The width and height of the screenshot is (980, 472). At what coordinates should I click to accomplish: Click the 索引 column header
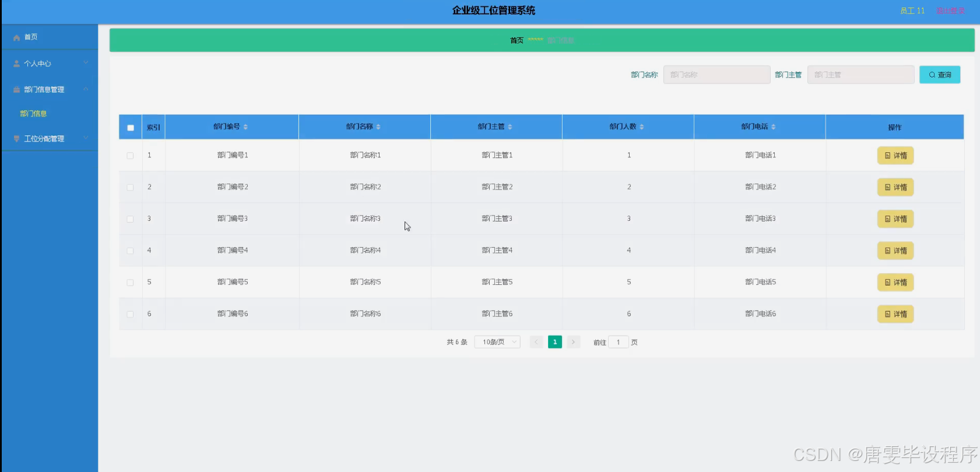point(153,127)
